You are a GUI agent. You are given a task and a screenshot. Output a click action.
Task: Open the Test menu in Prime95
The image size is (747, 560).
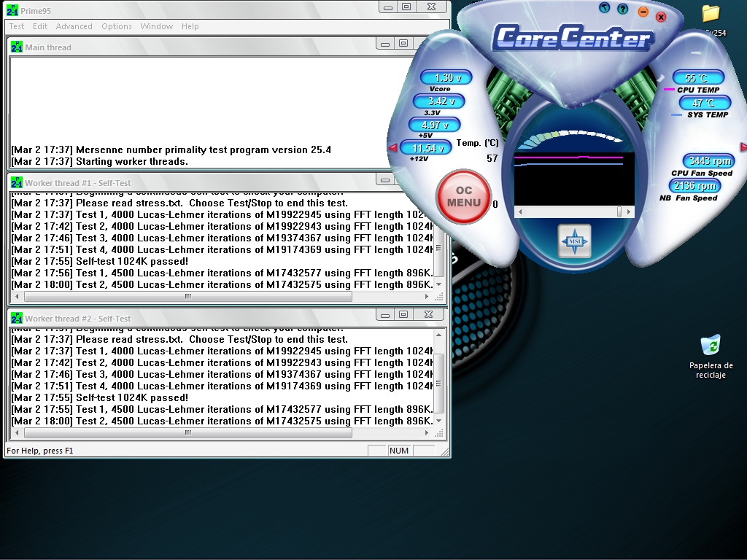point(17,26)
